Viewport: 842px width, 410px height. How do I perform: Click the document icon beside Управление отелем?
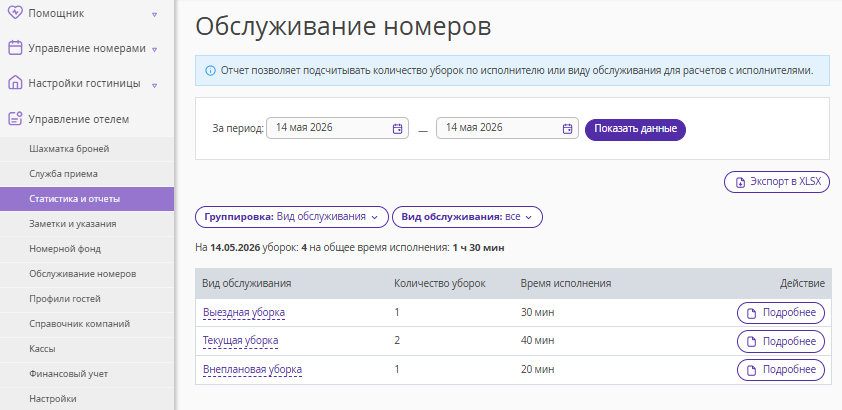coord(16,119)
